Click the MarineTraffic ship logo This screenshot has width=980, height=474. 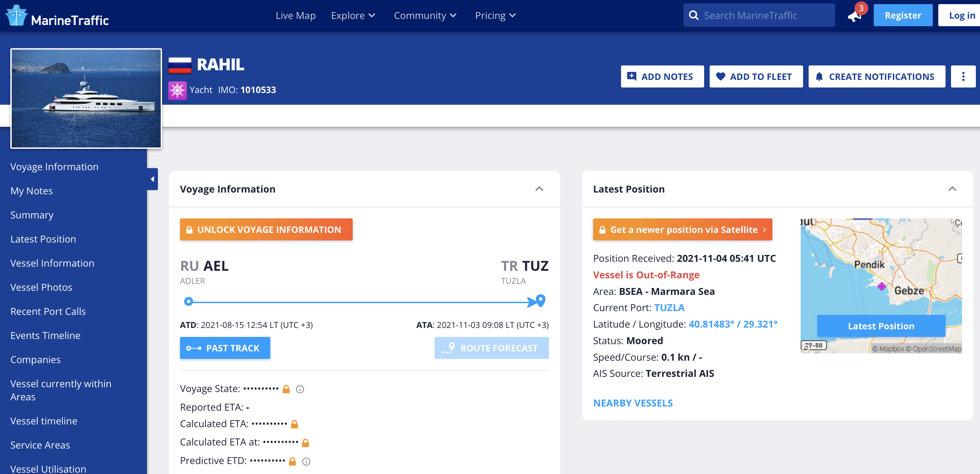click(16, 16)
